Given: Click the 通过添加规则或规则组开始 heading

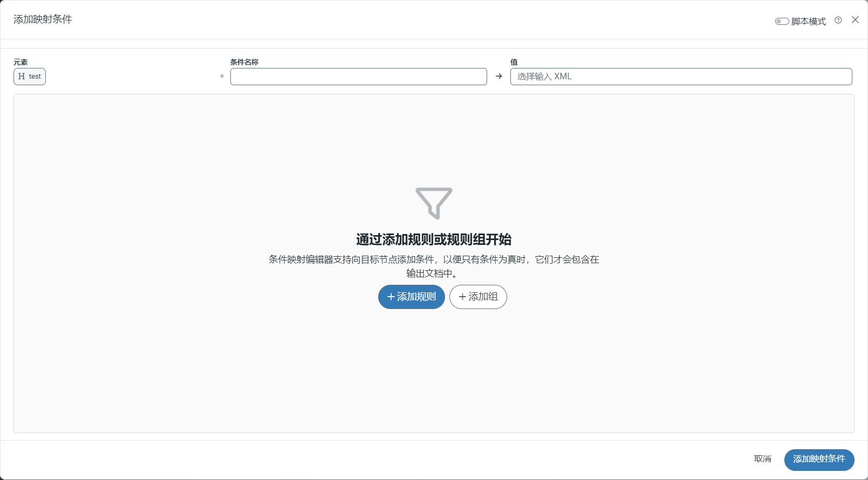Looking at the screenshot, I should click(x=434, y=239).
